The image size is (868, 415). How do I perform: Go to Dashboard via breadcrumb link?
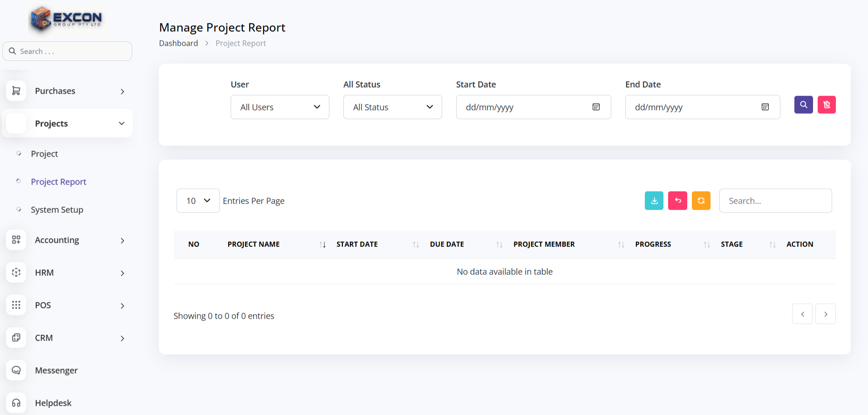pos(178,43)
